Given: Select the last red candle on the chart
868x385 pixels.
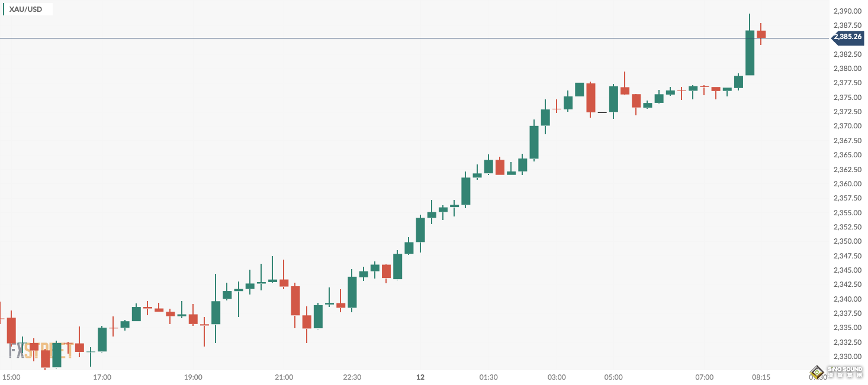Looking at the screenshot, I should click(x=761, y=34).
